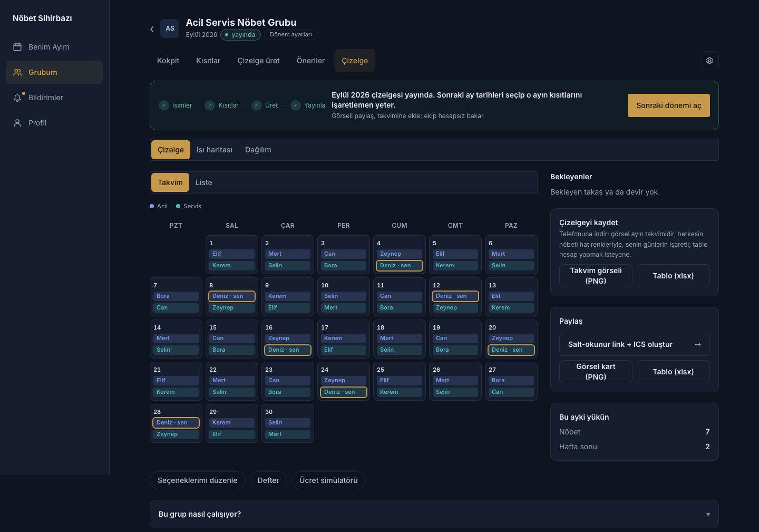The width and height of the screenshot is (759, 532).
Task: Select Zeynep shift on day 24
Action: [x=344, y=381]
